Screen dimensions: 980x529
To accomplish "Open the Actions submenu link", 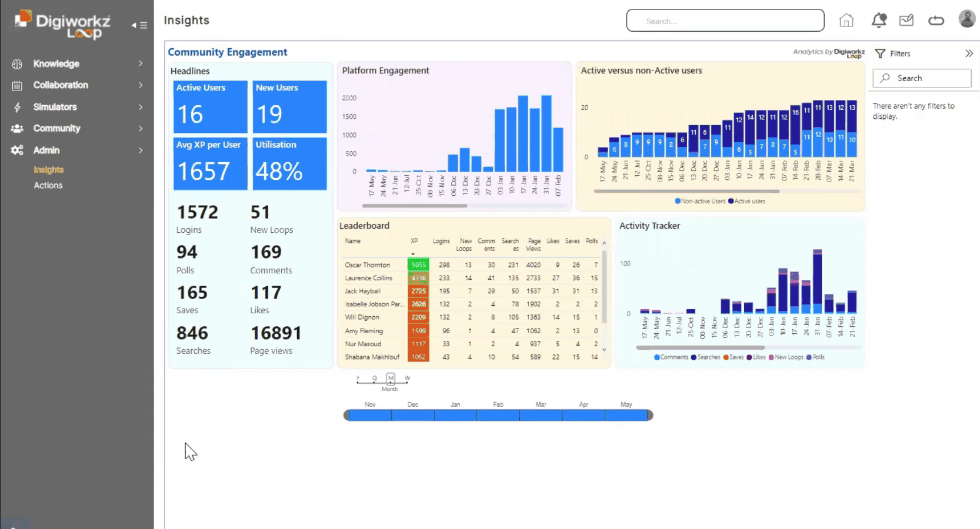I will tap(48, 185).
